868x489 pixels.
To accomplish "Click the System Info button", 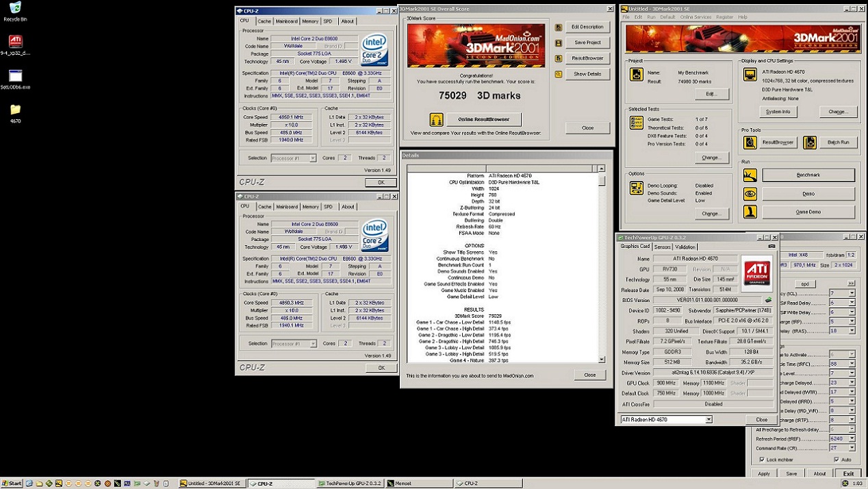I will 778,112.
